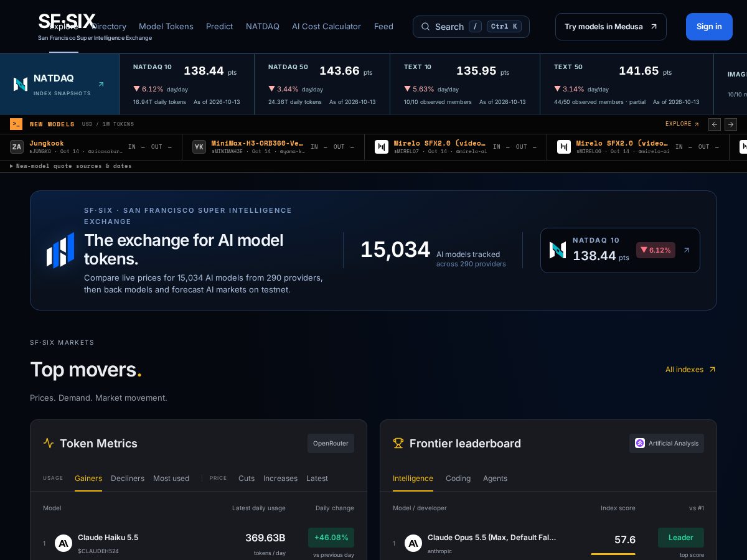Click arrow icon in NATDAQ 10 hero card
Screen dimensions: 747x560
click(x=687, y=250)
